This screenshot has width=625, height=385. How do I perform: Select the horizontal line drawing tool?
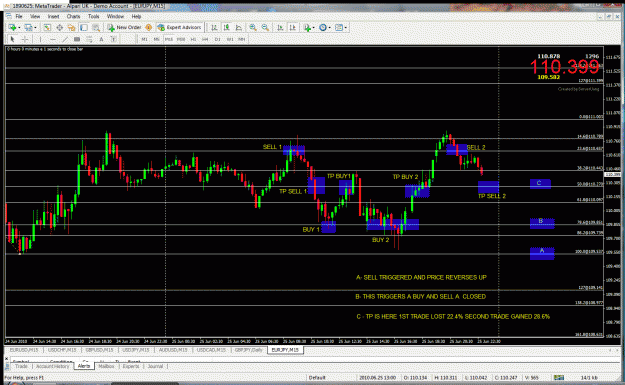53,39
